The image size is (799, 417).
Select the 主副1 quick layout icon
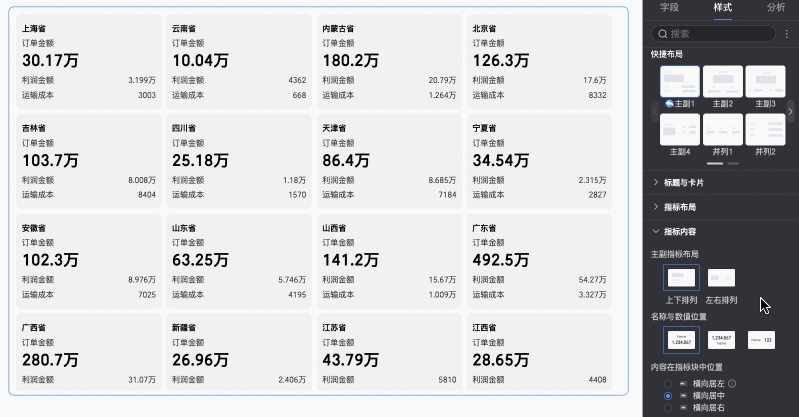tap(680, 82)
